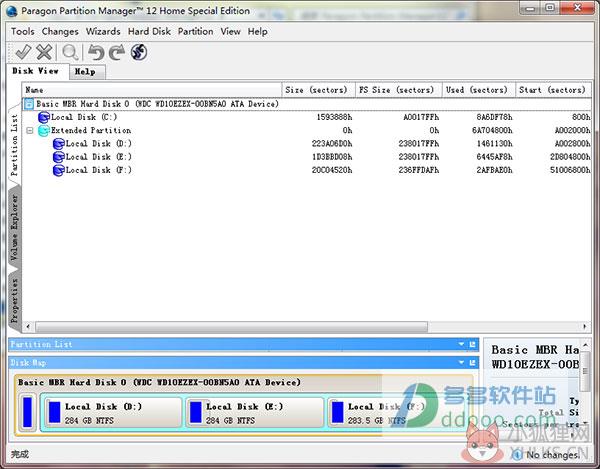Image resolution: width=600 pixels, height=469 pixels.
Task: Select Local Disk (E:) row in the list
Action: tap(307, 157)
